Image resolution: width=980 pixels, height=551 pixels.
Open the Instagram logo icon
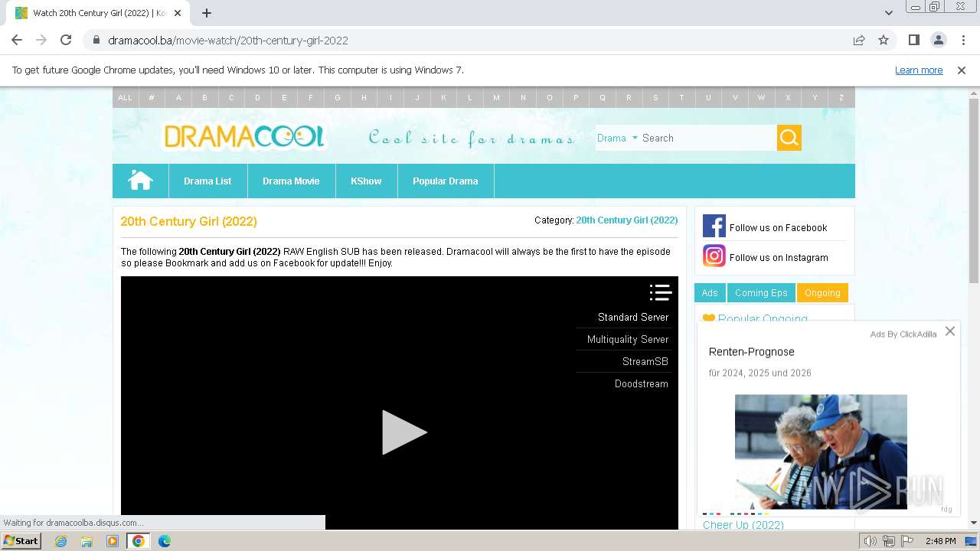click(x=714, y=256)
